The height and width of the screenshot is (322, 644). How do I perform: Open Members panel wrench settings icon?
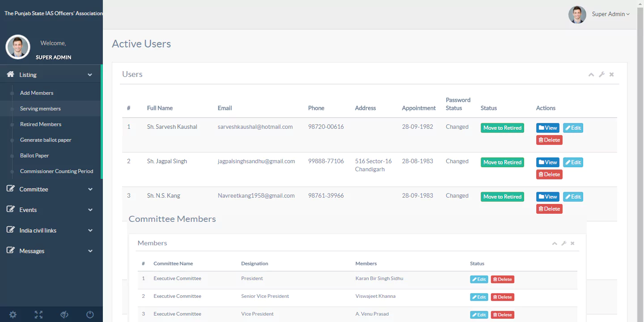tap(564, 243)
